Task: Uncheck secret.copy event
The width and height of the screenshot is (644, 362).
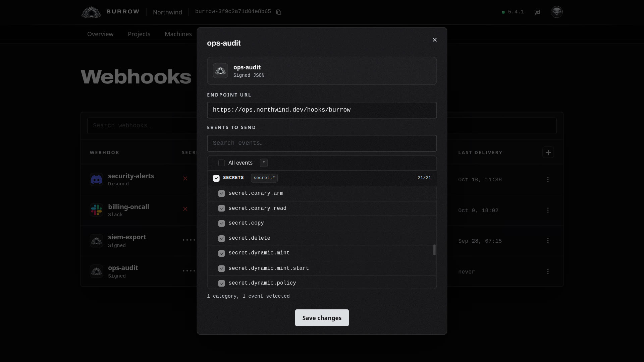Action: (221, 223)
